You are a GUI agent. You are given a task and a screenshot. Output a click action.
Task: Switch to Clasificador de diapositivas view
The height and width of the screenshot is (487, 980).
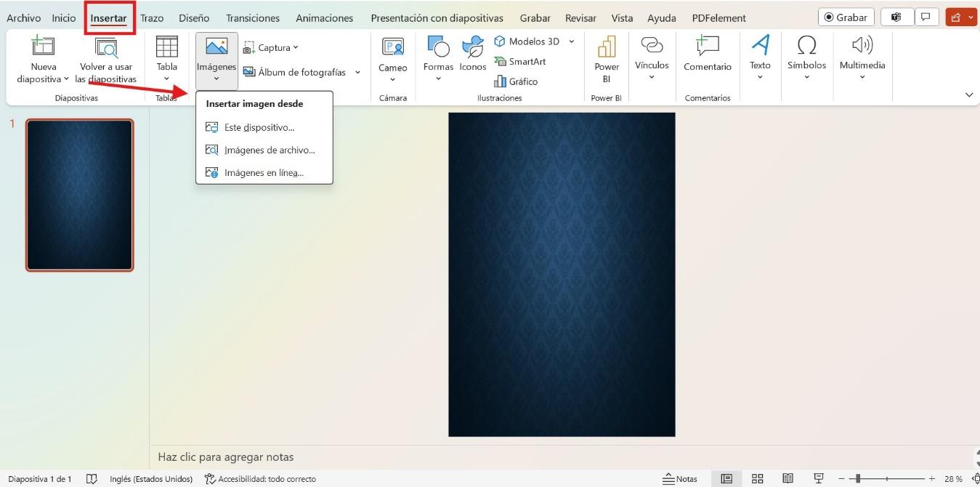pyautogui.click(x=758, y=478)
